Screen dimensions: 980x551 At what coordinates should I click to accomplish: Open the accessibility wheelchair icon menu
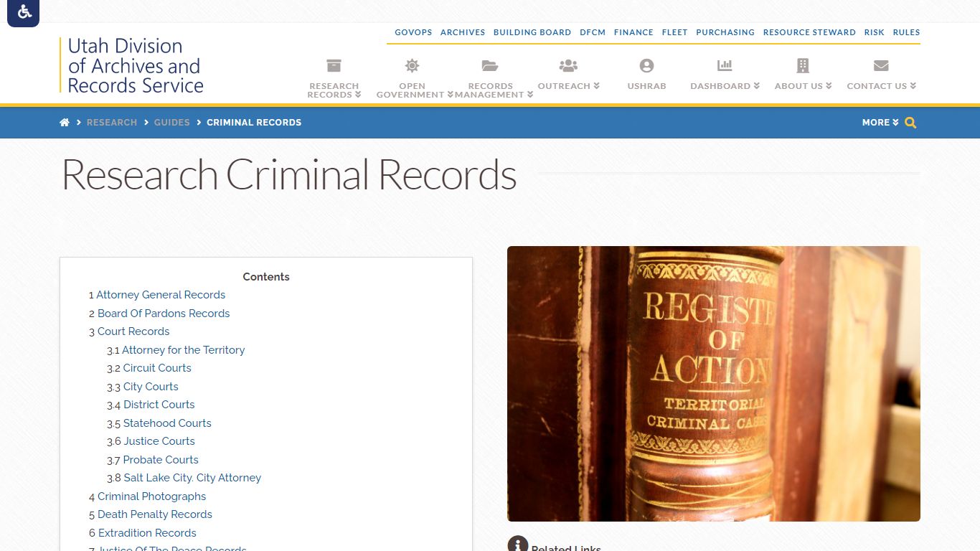pos(24,12)
